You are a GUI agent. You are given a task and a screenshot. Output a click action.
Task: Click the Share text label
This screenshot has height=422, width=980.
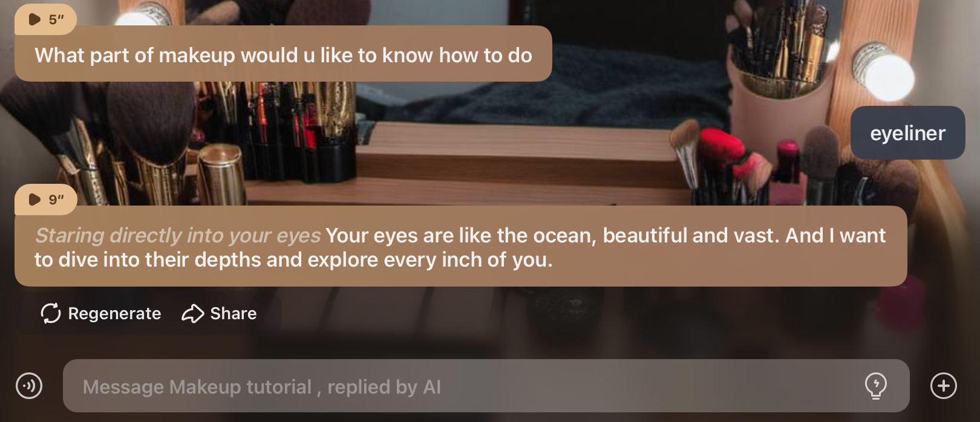234,313
